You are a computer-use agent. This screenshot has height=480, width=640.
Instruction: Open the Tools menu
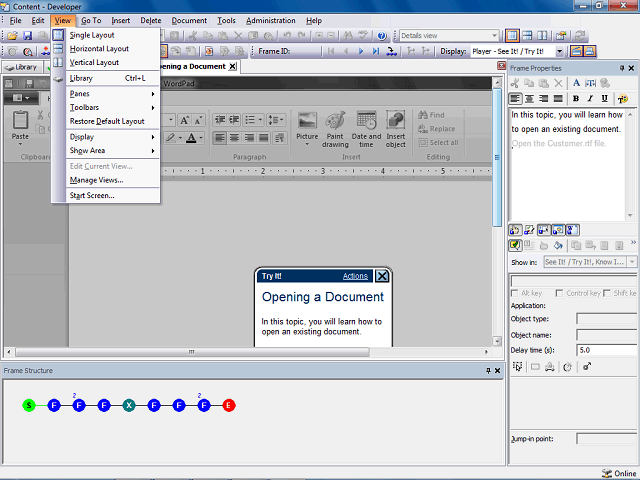coord(226,20)
